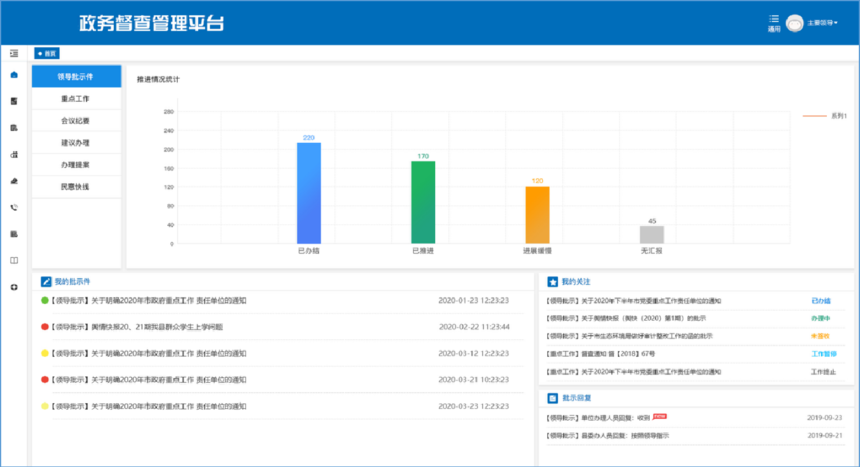Viewport: 860px width, 467px height.
Task: Open the item beside the 2020-03-12 12:23:23 timestamp
Action: pyautogui.click(x=149, y=353)
